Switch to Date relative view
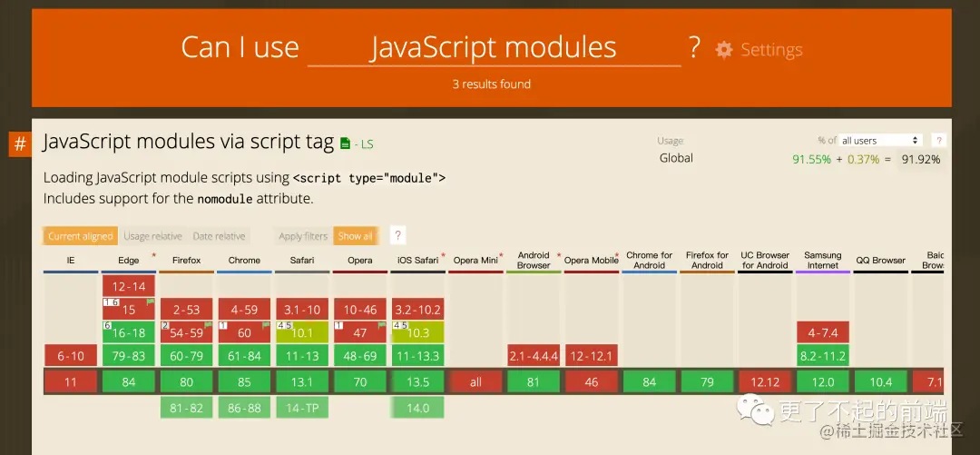This screenshot has height=455, width=980. pos(219,236)
